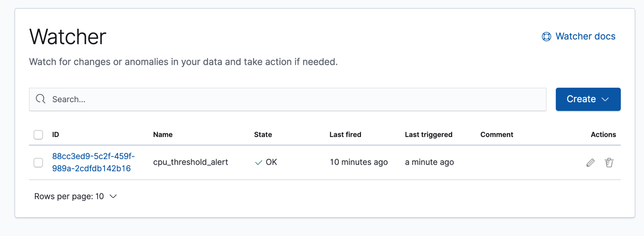644x236 pixels.
Task: Click the lifebuoy help icon beside Watcher docs
Action: pyautogui.click(x=546, y=37)
